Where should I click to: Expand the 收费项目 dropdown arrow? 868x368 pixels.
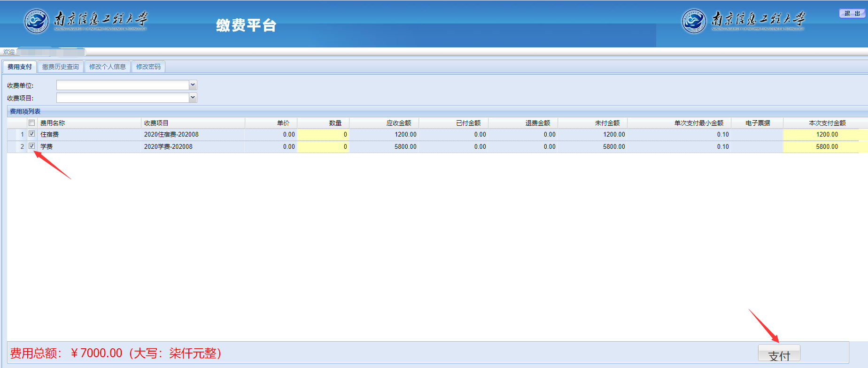[193, 98]
